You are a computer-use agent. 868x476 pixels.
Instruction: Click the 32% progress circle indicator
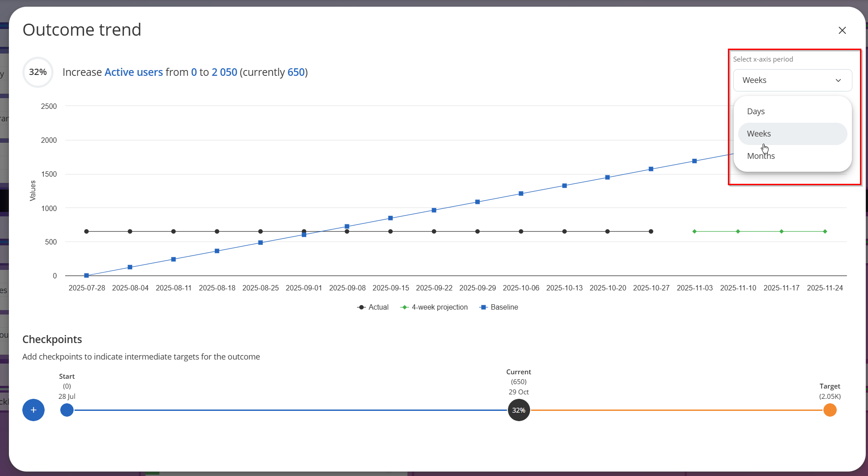point(38,72)
